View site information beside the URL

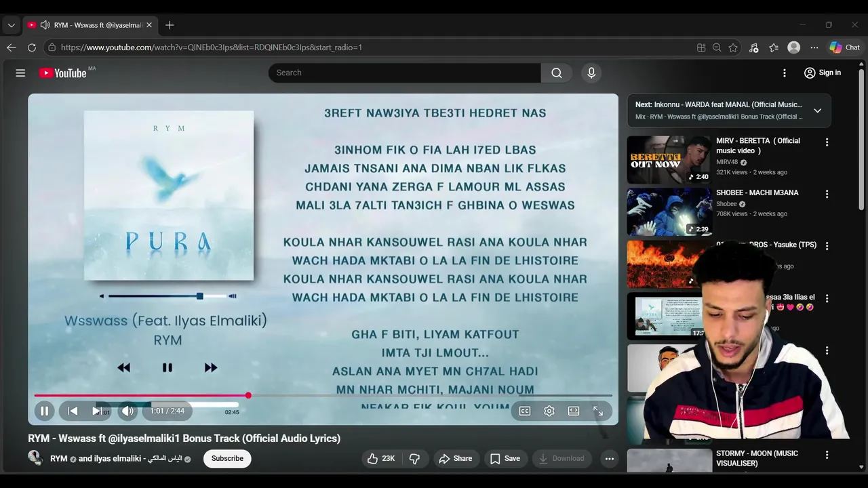tap(52, 47)
